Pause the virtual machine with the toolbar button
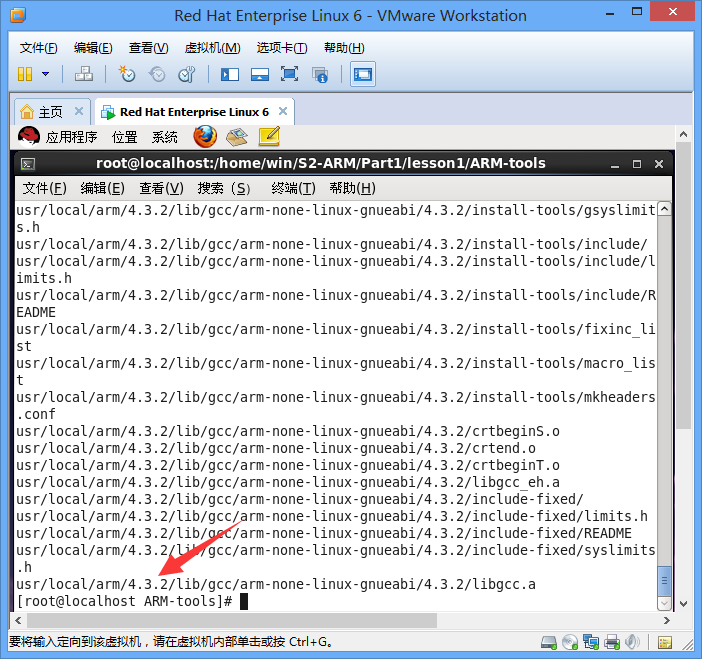The width and height of the screenshot is (702, 659). click(x=25, y=74)
